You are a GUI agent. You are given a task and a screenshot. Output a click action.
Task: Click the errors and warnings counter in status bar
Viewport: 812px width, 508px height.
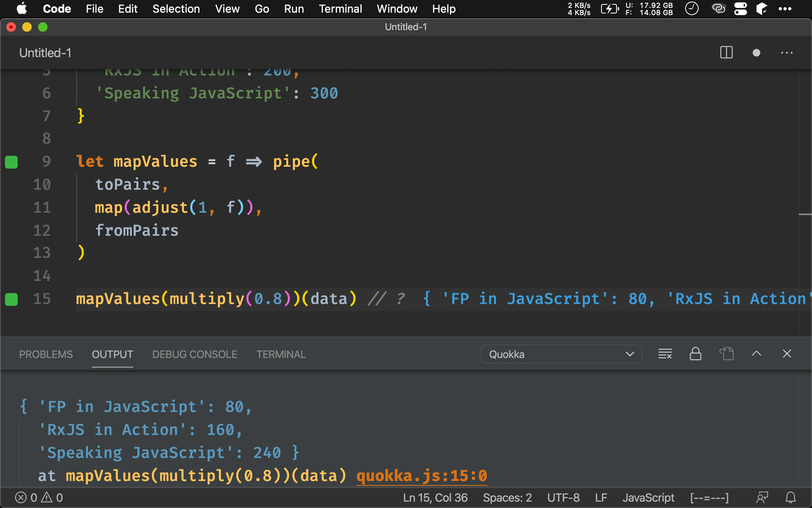(39, 498)
